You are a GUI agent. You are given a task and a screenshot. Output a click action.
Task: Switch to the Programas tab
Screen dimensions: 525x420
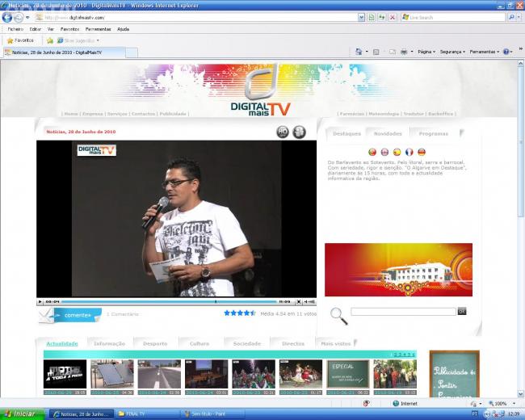tap(433, 133)
